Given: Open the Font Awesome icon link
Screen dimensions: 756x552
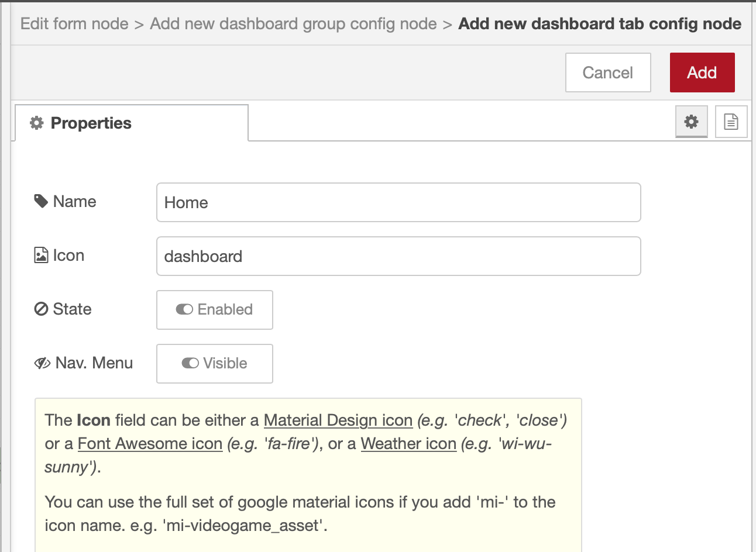Looking at the screenshot, I should [150, 444].
